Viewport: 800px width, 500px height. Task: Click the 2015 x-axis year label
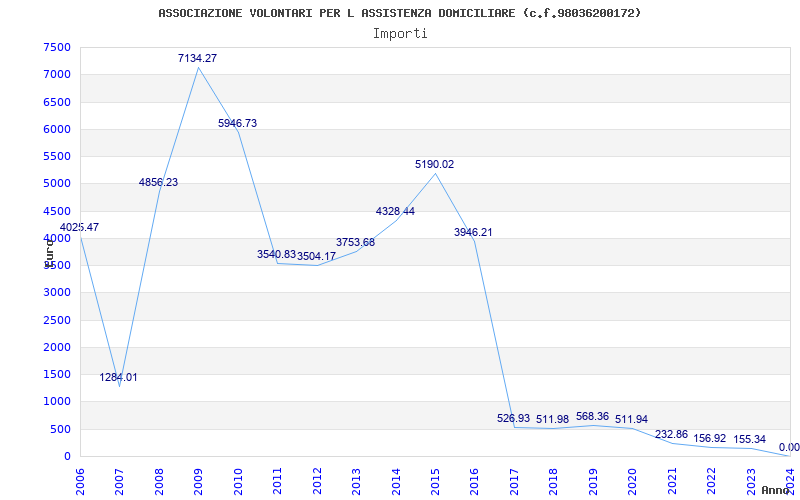[x=435, y=482]
